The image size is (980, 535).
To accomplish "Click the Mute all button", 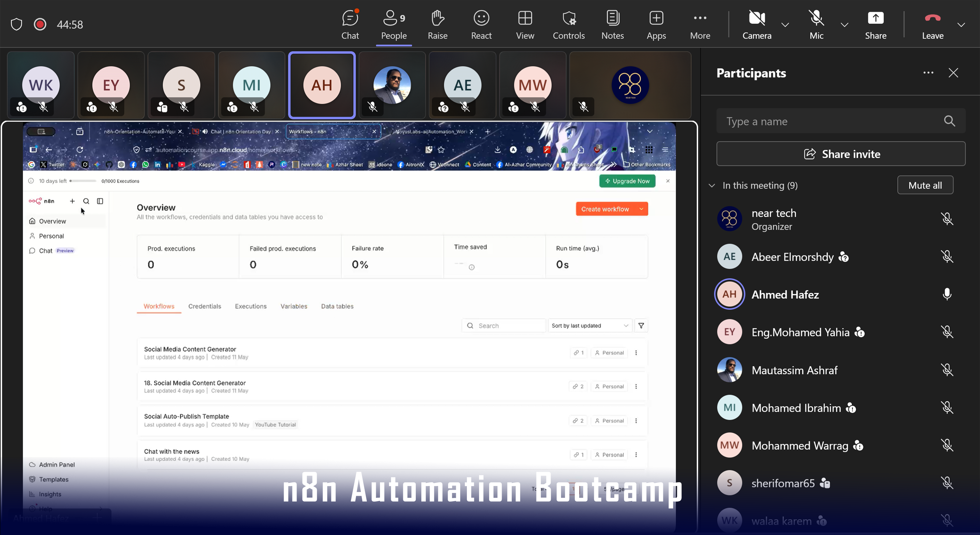I will [x=925, y=185].
